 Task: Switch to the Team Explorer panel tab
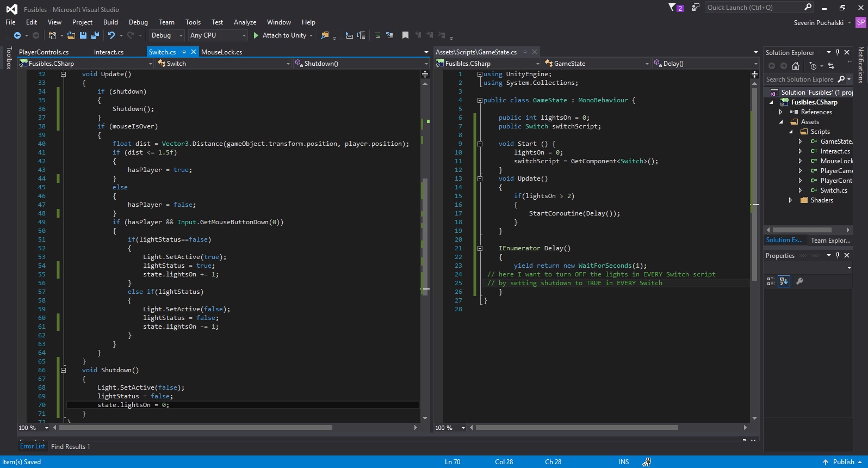pos(830,241)
